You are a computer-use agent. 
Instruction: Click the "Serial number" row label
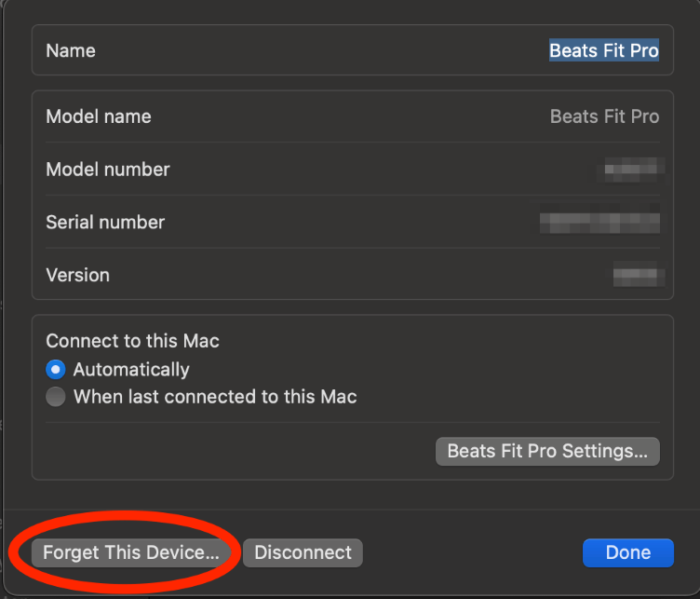(105, 222)
